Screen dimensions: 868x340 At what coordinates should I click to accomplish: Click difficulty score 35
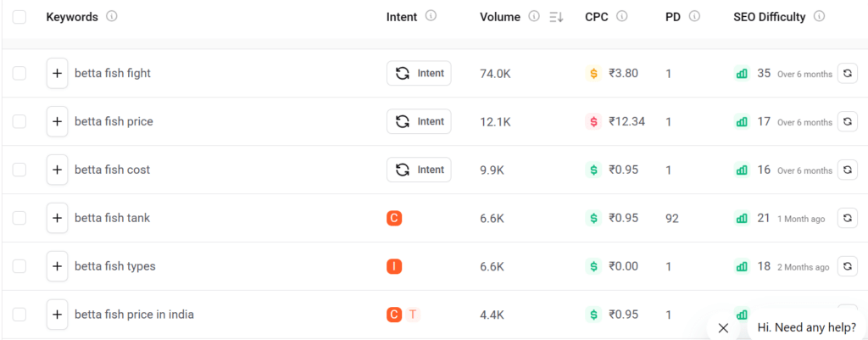pyautogui.click(x=764, y=73)
